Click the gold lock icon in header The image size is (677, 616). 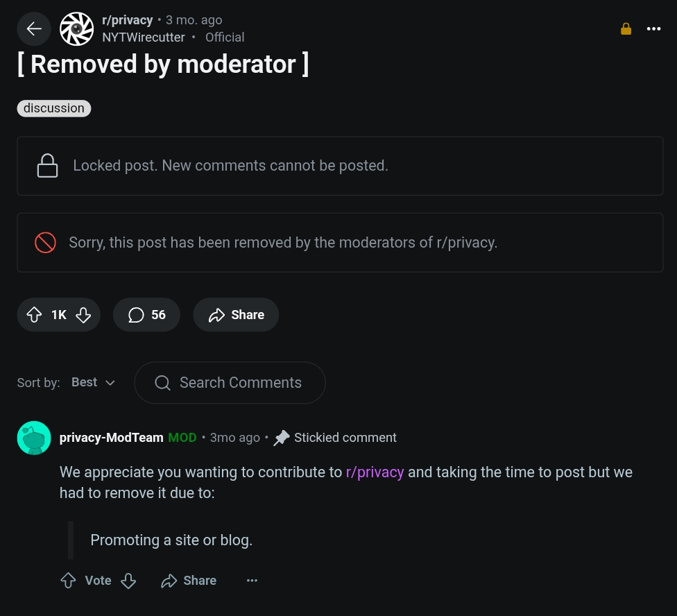[x=626, y=28]
